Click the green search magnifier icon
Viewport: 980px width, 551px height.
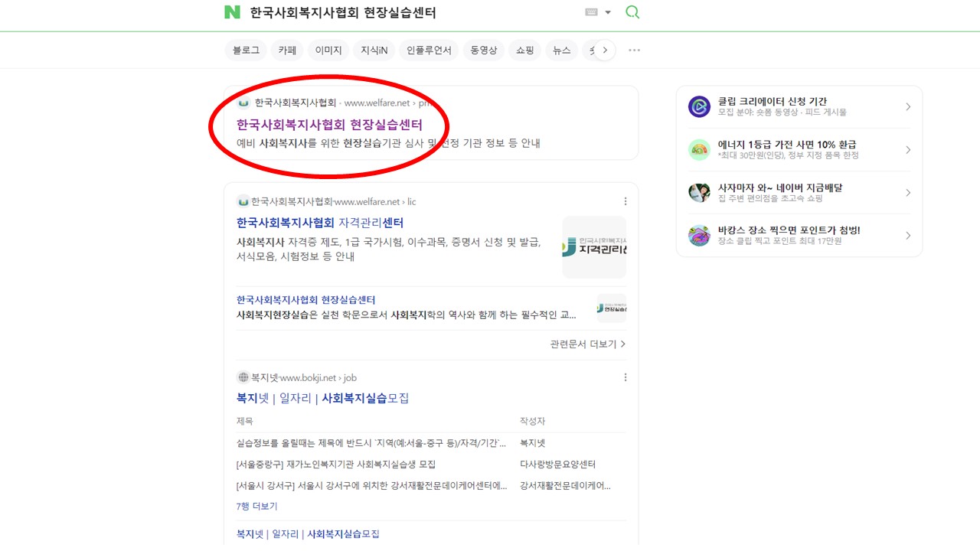click(x=632, y=12)
